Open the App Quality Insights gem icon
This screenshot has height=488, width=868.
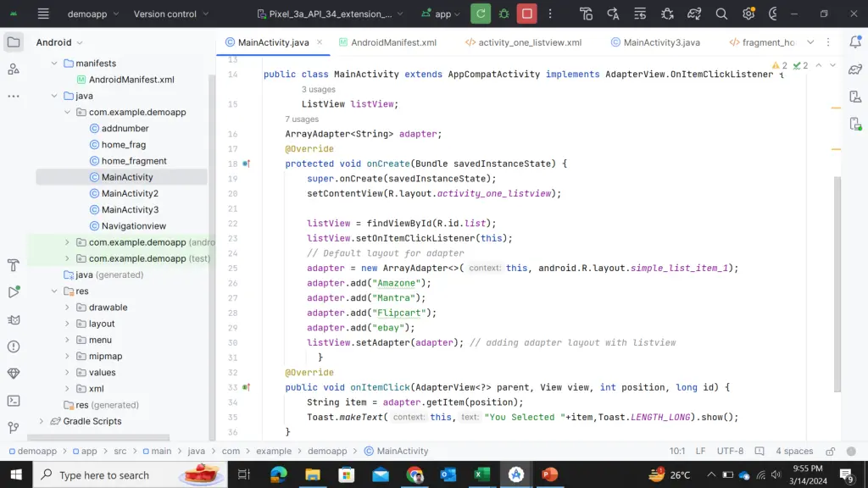pos(14,374)
